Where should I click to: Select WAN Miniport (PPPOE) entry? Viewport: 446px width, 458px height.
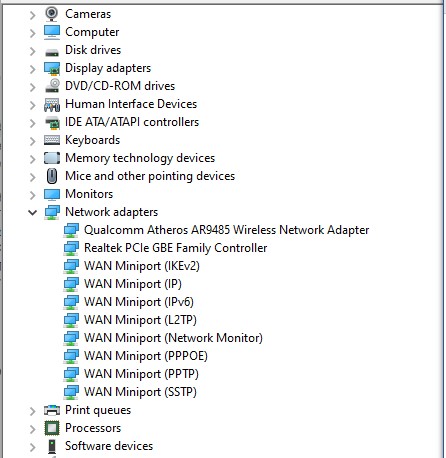point(146,356)
